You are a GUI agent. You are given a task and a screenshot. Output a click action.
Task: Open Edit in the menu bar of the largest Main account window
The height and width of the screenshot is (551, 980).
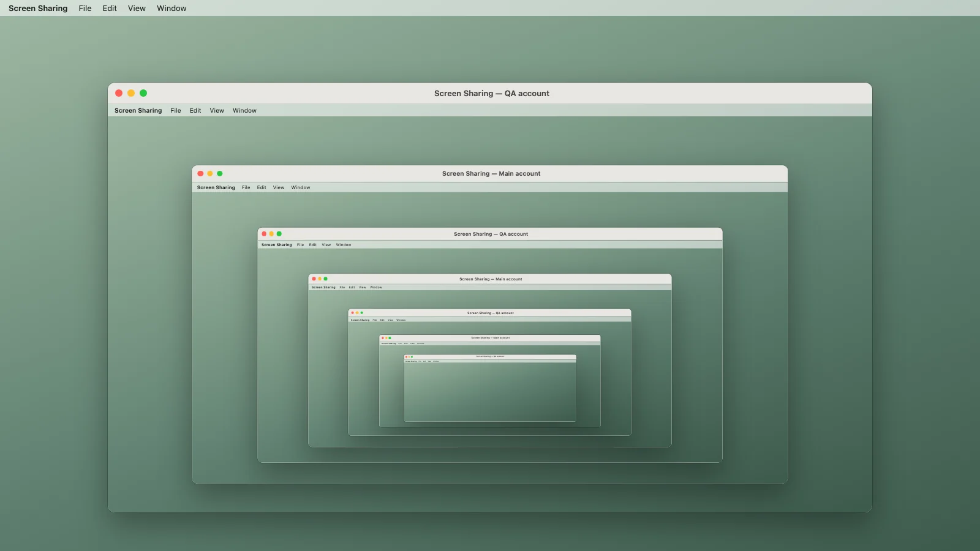coord(262,187)
